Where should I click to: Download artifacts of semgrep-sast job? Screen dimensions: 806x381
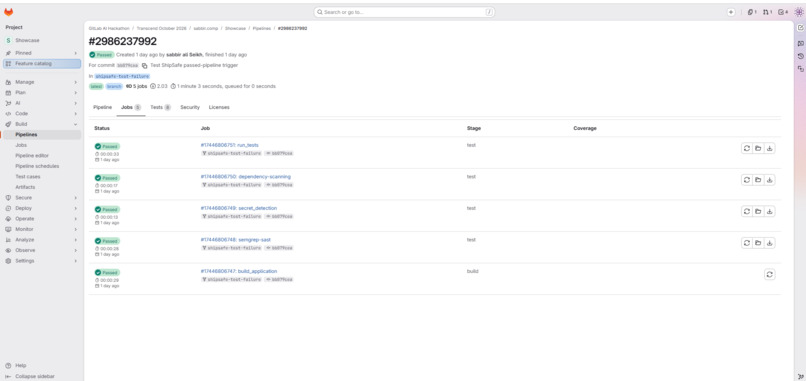pos(770,243)
